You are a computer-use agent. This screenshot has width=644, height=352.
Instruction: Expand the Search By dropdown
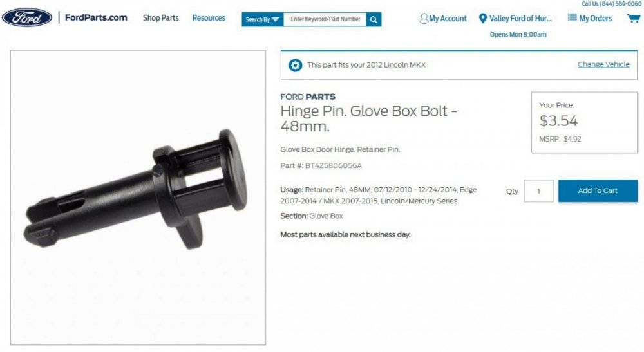pyautogui.click(x=263, y=19)
